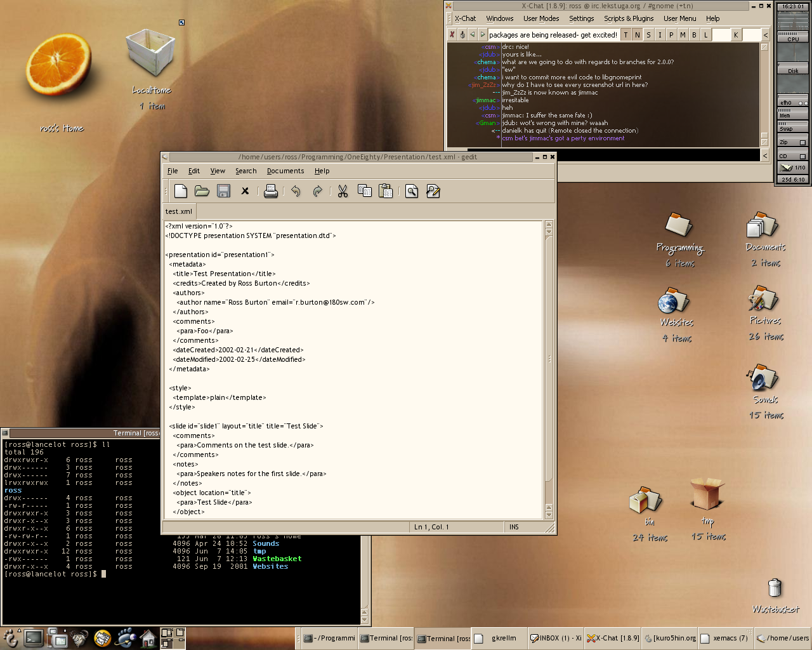This screenshot has width=812, height=650.
Task: Click the New document icon in gedit
Action: tap(181, 191)
